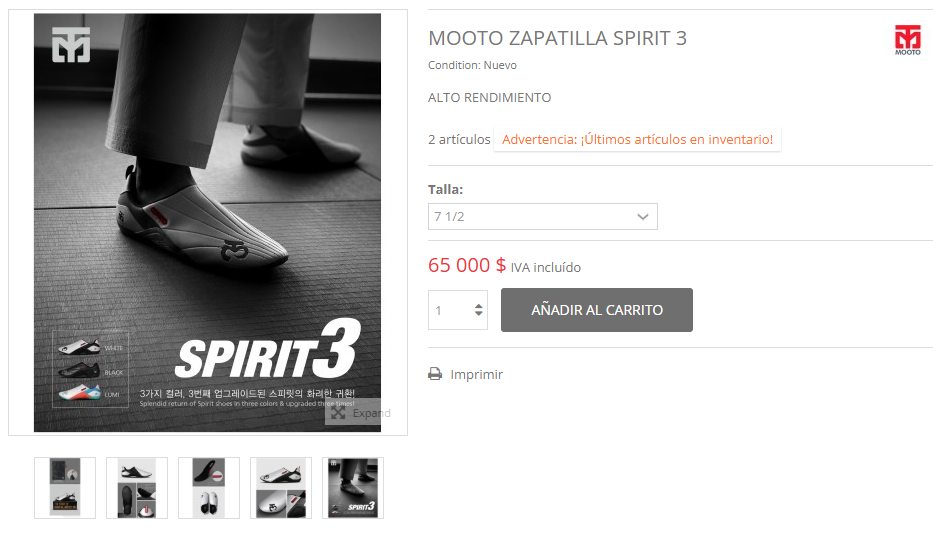Decrease quantity with the down arrow
This screenshot has height=553, width=937.
[x=479, y=314]
